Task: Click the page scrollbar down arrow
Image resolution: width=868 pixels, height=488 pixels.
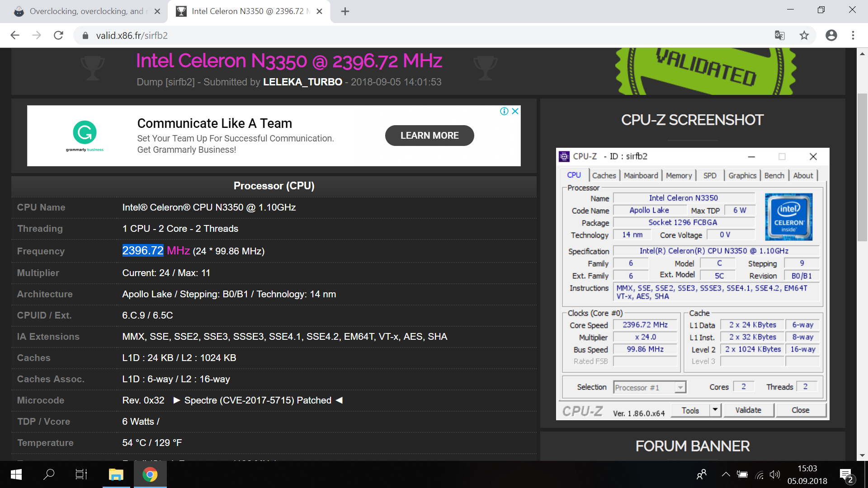Action: 862,455
